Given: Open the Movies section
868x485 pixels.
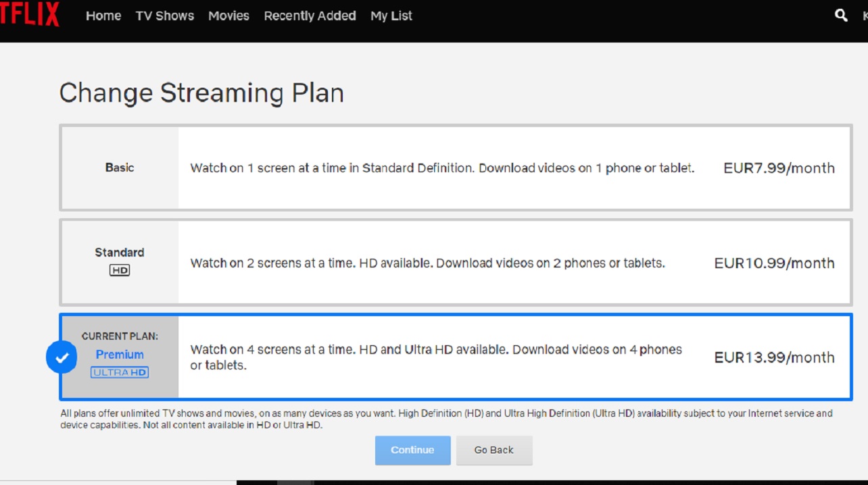Looking at the screenshot, I should pos(228,16).
